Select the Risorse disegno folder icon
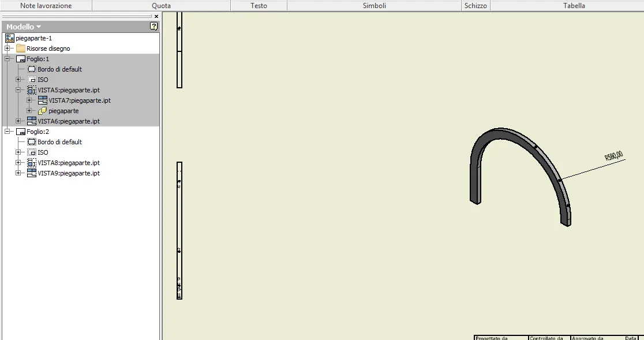The image size is (644, 340). coord(21,48)
